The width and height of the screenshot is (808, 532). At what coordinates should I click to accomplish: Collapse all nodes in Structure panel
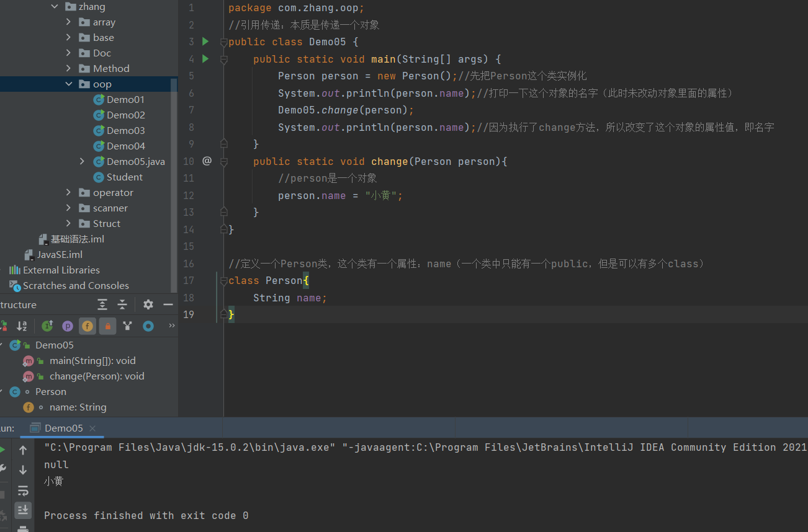tap(122, 304)
